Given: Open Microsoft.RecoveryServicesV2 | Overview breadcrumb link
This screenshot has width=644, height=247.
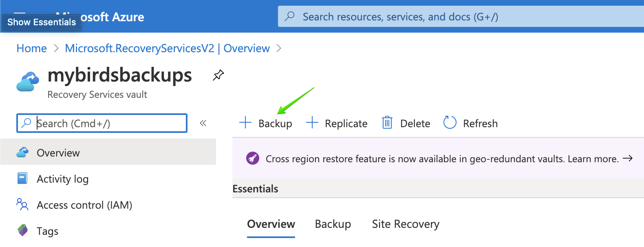Looking at the screenshot, I should click(x=167, y=49).
